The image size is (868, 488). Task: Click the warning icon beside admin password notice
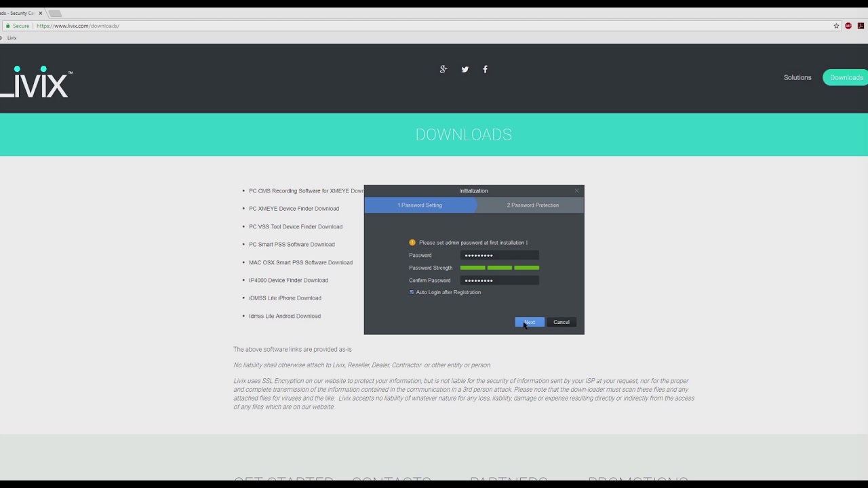pos(412,243)
